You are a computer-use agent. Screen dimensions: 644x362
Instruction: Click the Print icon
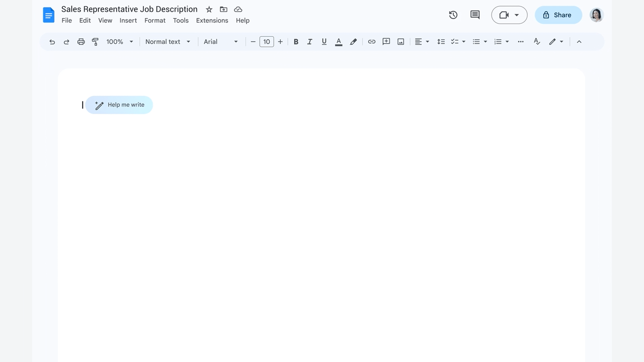coord(81,42)
